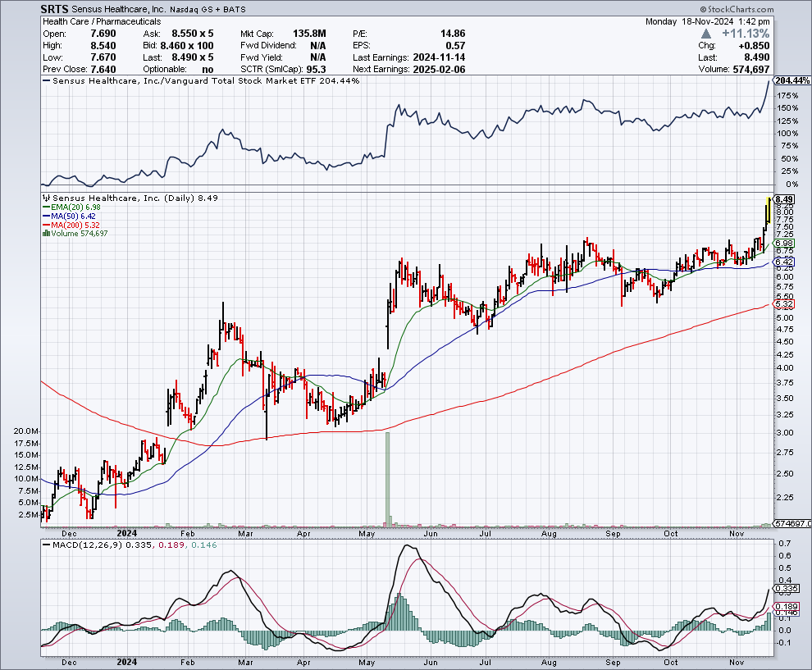Click the candlestick icon before the Daily legend
812x670 pixels.
point(46,198)
